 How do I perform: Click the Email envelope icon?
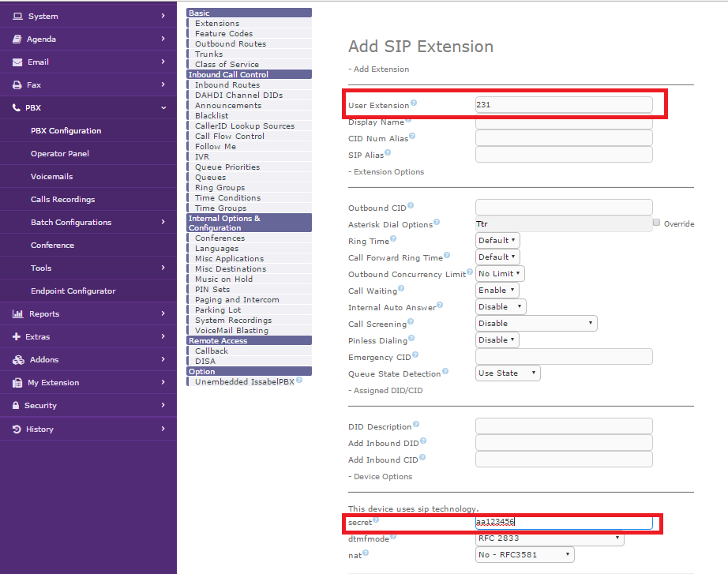[x=17, y=62]
